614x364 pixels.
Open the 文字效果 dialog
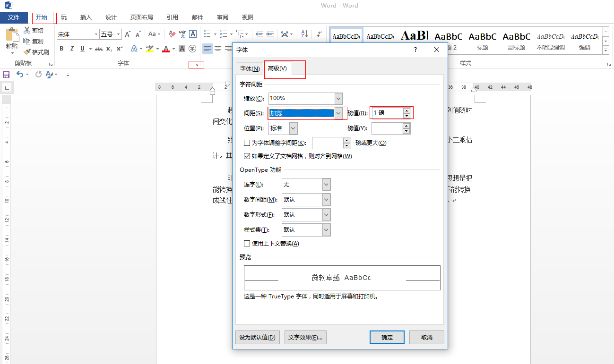tap(305, 337)
